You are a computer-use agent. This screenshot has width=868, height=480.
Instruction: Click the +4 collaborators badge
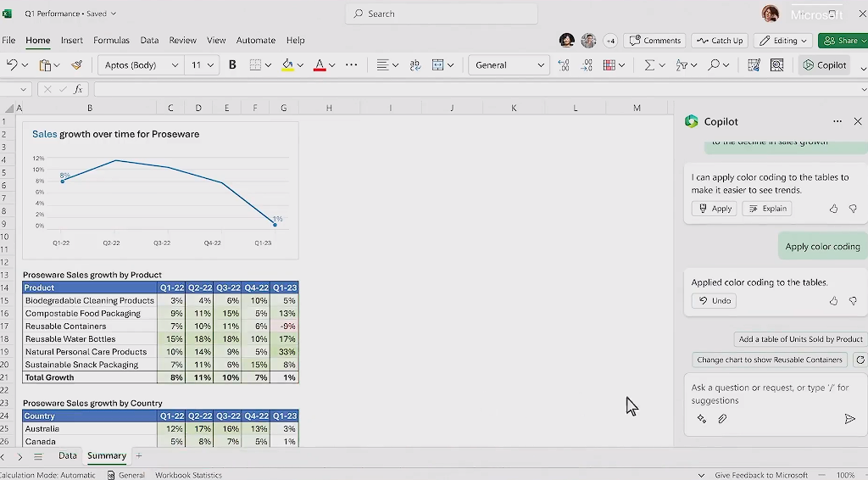point(610,41)
